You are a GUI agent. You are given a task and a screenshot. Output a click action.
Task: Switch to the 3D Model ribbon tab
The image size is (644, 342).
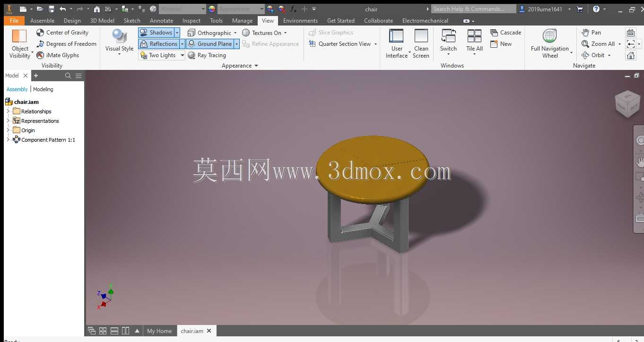[x=102, y=21]
